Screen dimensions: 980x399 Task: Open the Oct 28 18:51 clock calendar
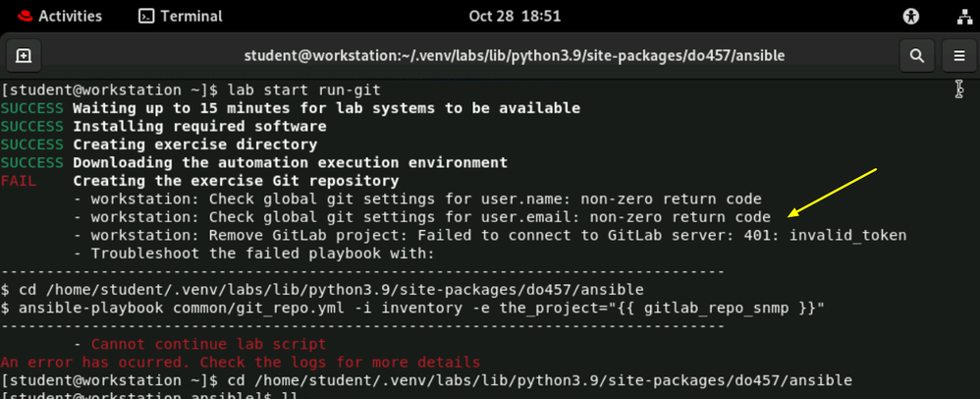pyautogui.click(x=516, y=16)
